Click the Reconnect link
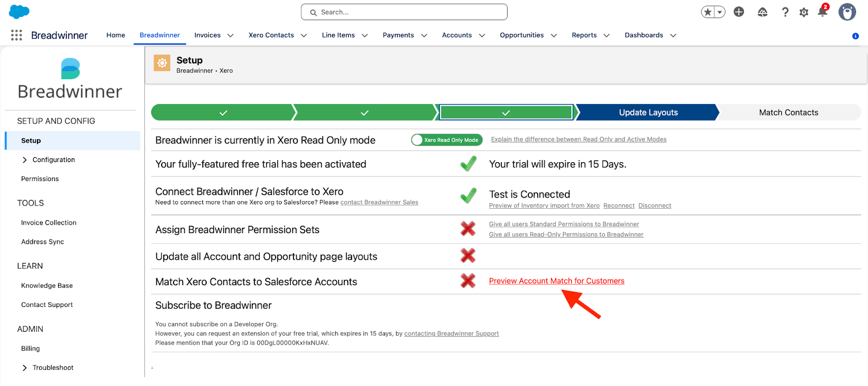 tap(619, 205)
